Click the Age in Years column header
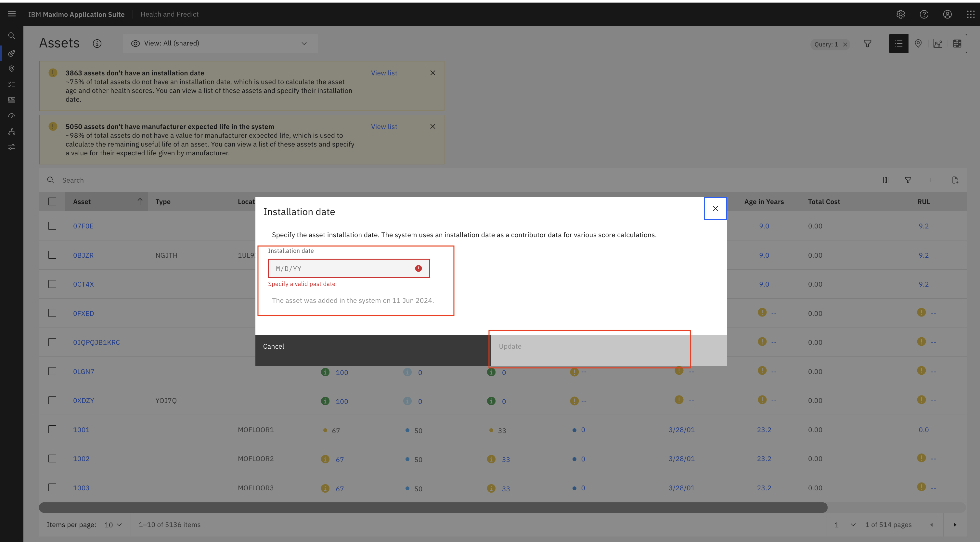 point(764,201)
